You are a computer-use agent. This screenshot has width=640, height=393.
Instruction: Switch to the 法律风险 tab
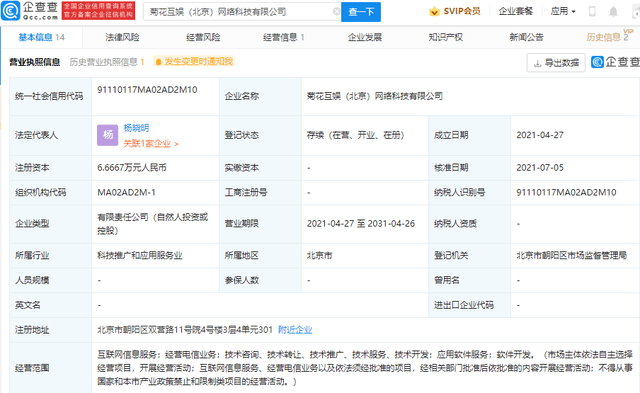point(122,38)
